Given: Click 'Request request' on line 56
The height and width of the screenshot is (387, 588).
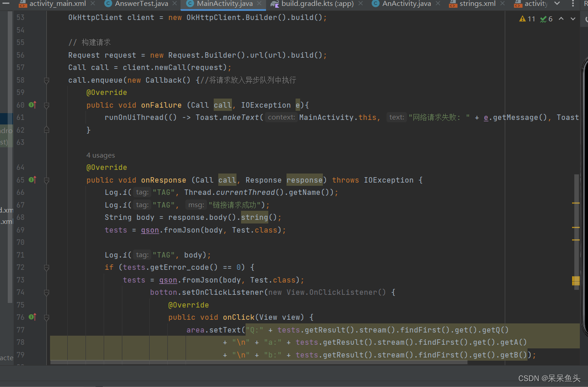Looking at the screenshot, I should pyautogui.click(x=102, y=55).
